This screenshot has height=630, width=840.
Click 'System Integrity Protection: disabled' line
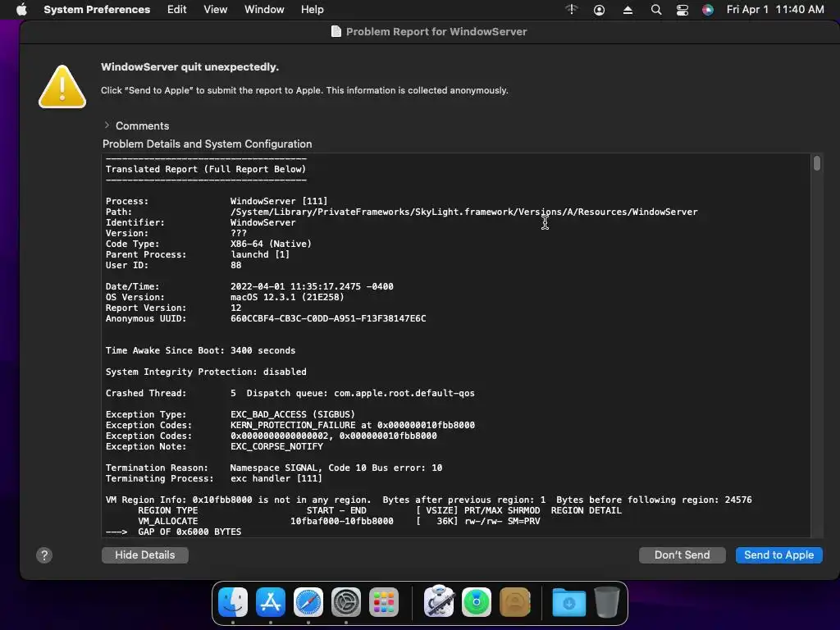tap(206, 372)
